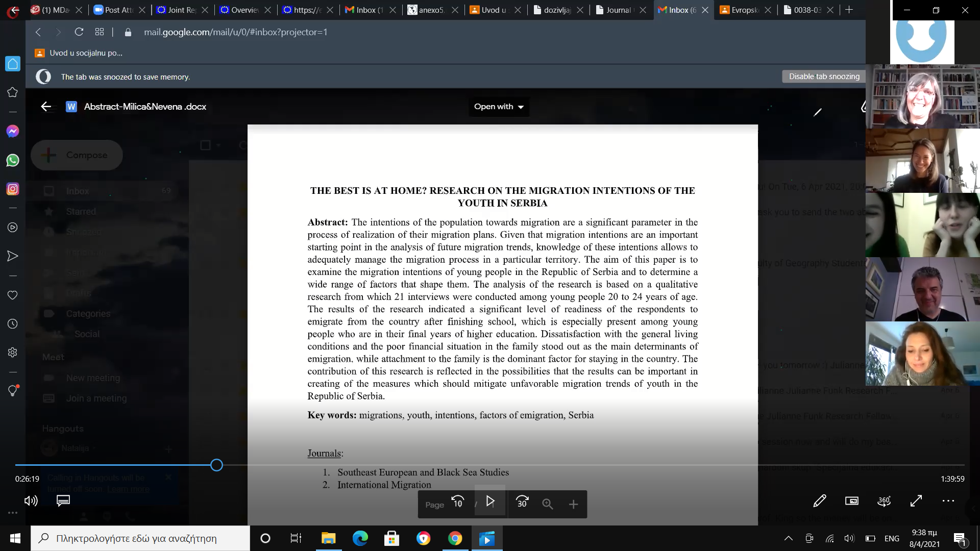
Task: Open WhatsApp from Opera sidebar
Action: coord(13,160)
